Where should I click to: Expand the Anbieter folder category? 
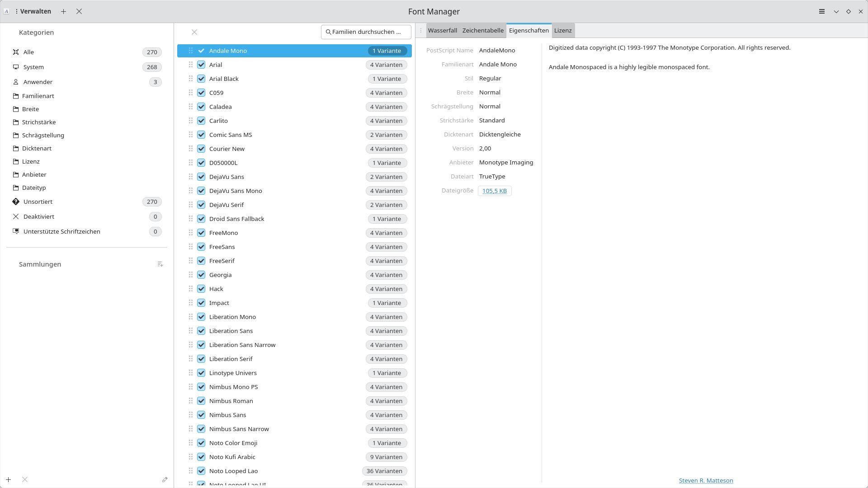pos(87,174)
